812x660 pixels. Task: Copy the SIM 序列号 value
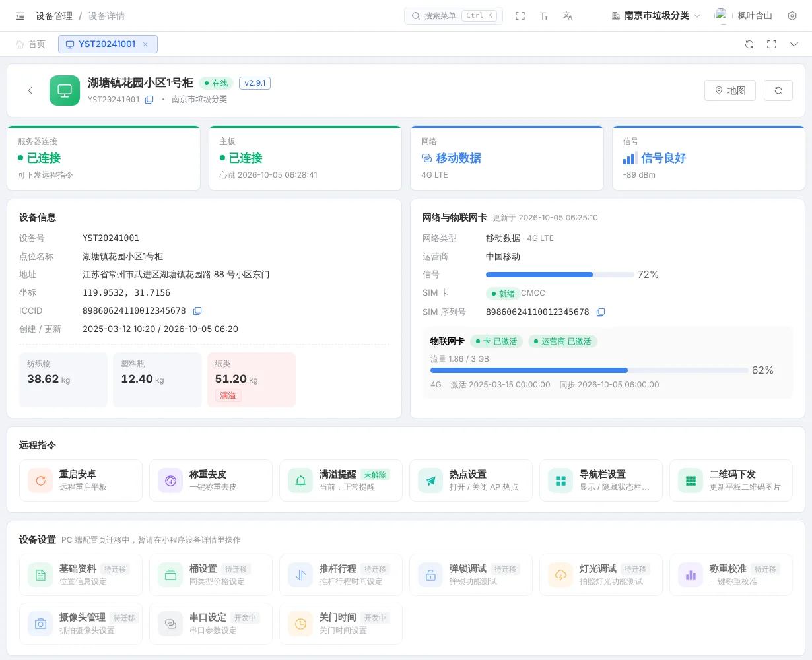click(x=601, y=312)
